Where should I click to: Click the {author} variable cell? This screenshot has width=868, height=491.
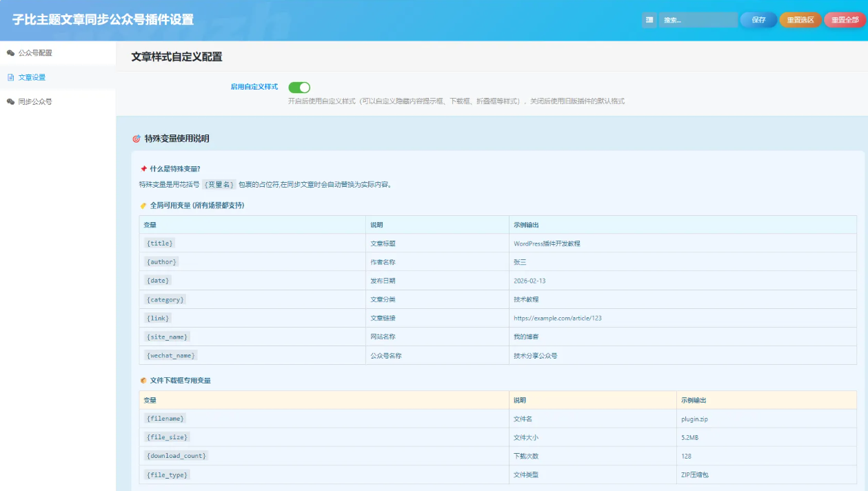(x=252, y=262)
